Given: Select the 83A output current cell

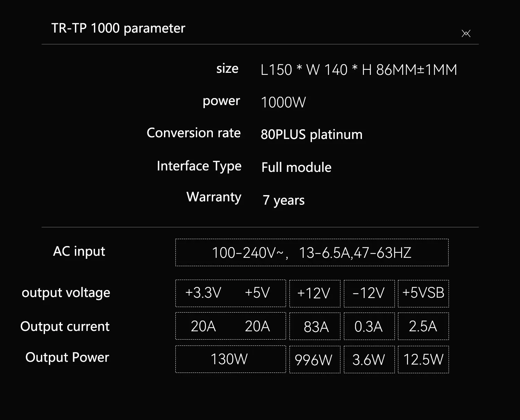Looking at the screenshot, I should [x=316, y=326].
